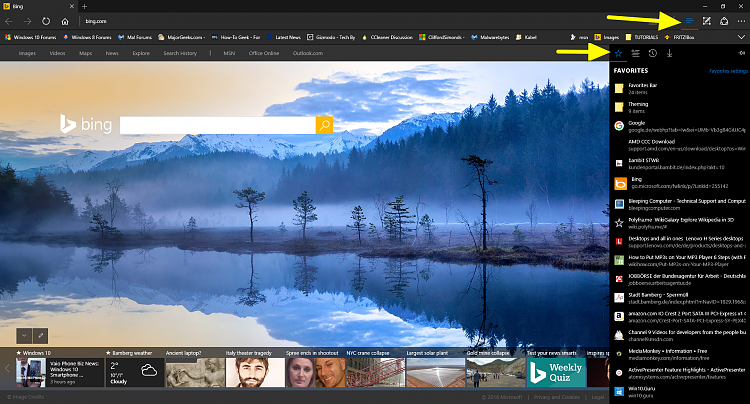Open the Videos tab on Bing
Screen dimensions: 750x404
57,53
